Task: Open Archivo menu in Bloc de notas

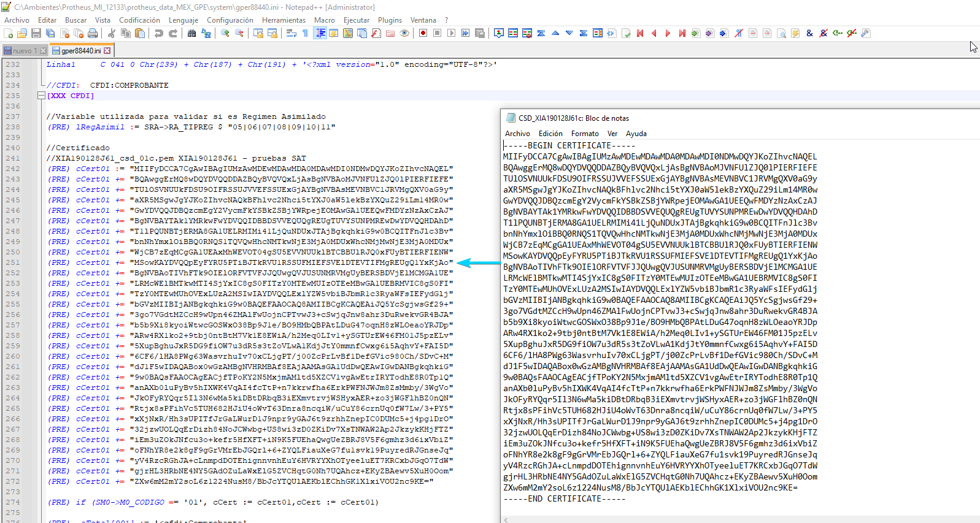Action: pyautogui.click(x=517, y=134)
